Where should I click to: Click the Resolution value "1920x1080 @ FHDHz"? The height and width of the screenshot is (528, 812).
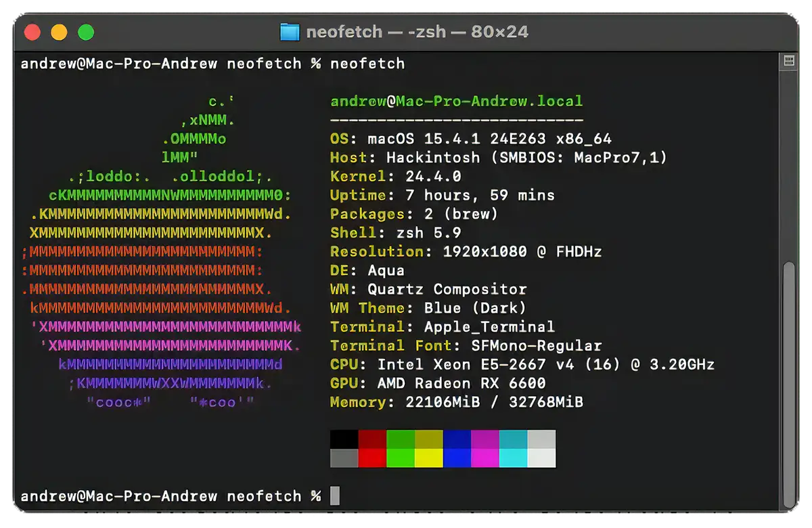[522, 252]
